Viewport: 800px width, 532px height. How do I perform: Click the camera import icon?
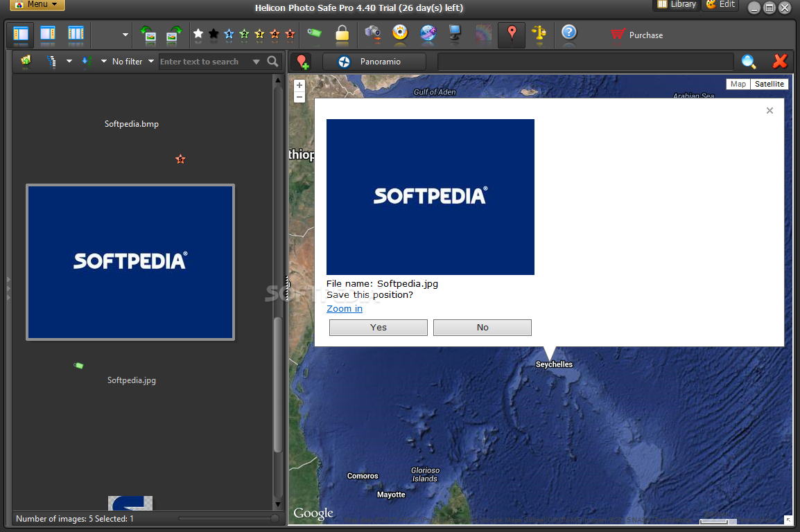pyautogui.click(x=372, y=33)
